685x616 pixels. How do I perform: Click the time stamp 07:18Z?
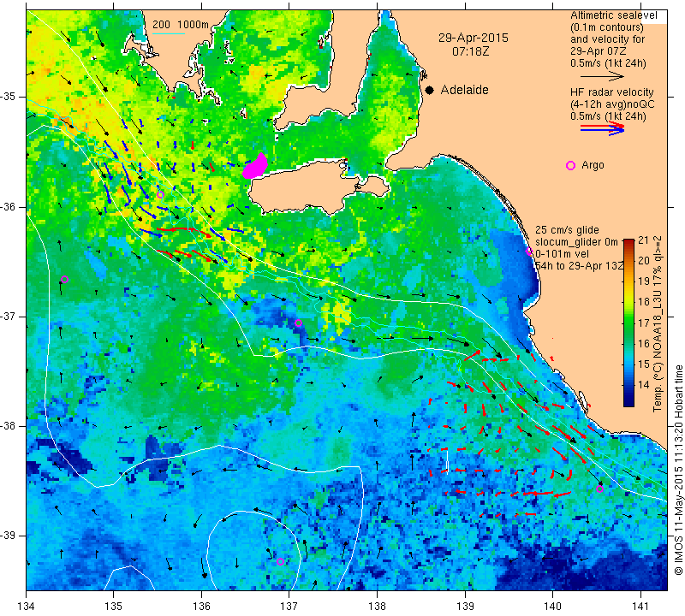point(470,51)
